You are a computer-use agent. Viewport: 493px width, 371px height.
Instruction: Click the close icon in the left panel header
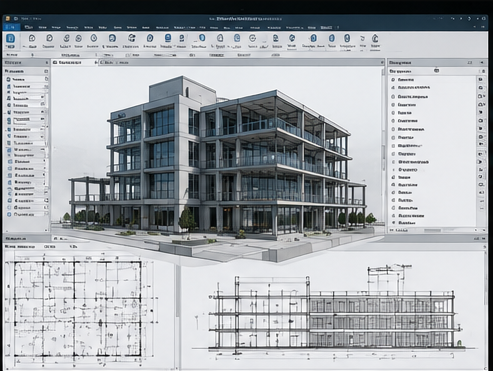[47, 62]
